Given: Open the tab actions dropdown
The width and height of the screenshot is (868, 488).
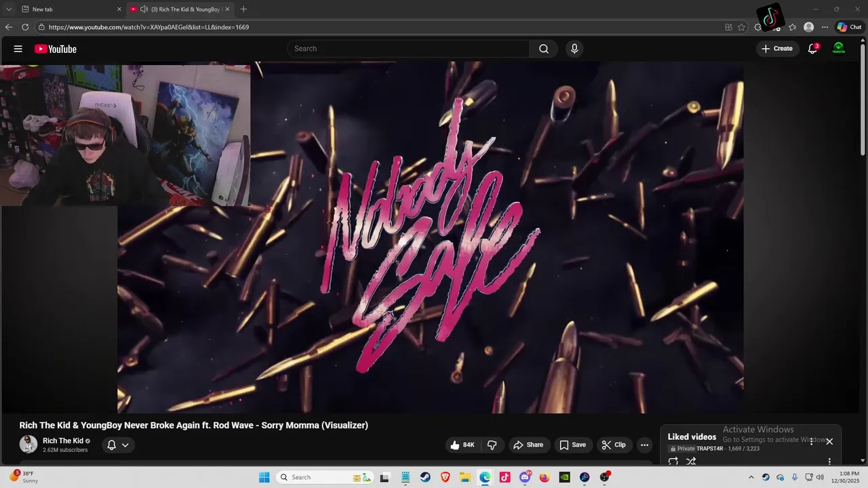Looking at the screenshot, I should click(8, 9).
